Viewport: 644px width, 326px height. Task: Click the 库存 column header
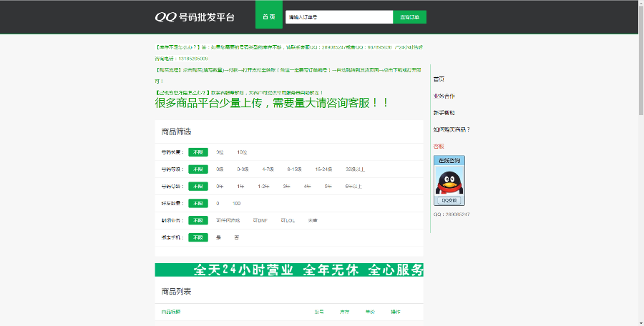click(344, 312)
